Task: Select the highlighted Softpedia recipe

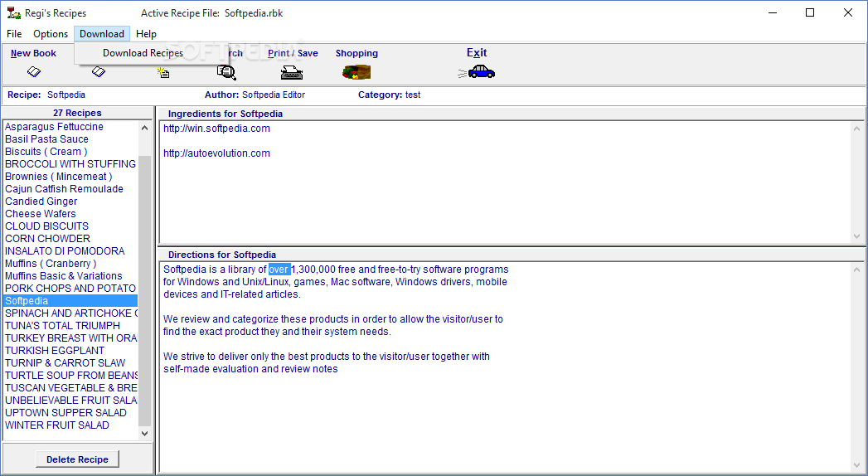Action: (70, 301)
